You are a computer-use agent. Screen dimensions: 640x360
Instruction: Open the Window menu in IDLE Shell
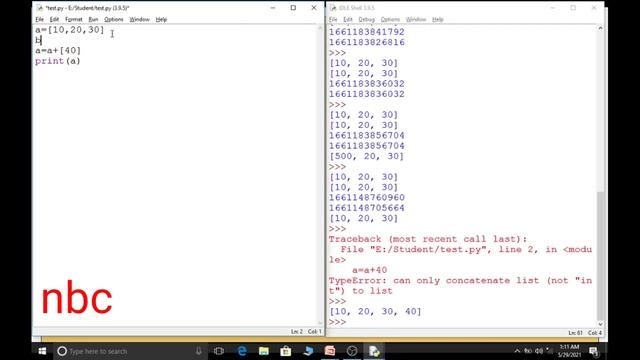(416, 20)
